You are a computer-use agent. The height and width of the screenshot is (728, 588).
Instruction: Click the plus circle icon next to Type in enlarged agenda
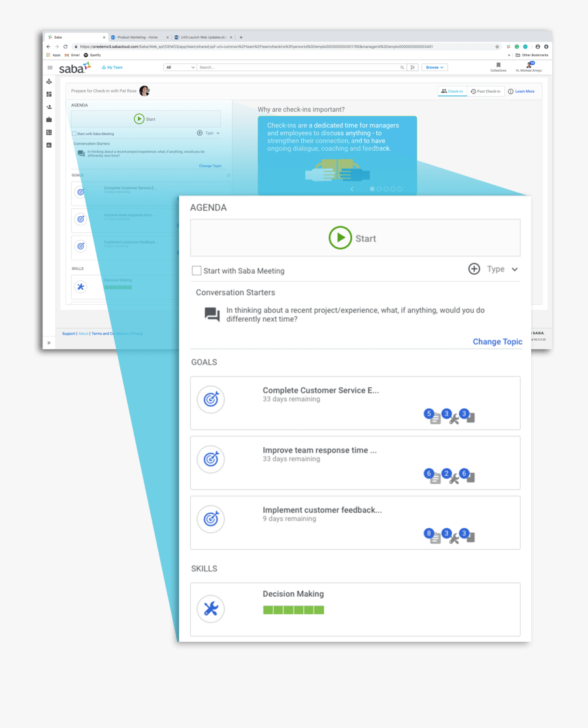(x=474, y=269)
